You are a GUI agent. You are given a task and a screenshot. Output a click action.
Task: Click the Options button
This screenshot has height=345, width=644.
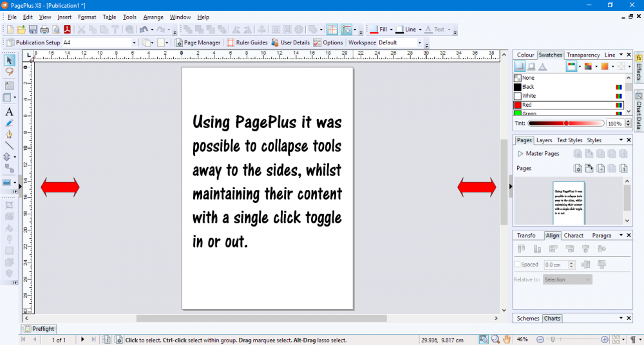tap(328, 42)
